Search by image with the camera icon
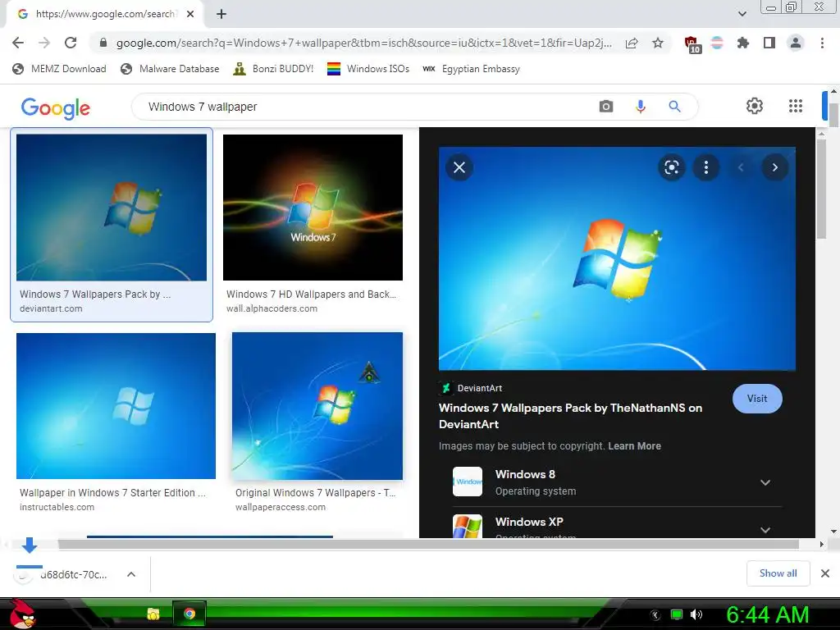 (x=606, y=107)
